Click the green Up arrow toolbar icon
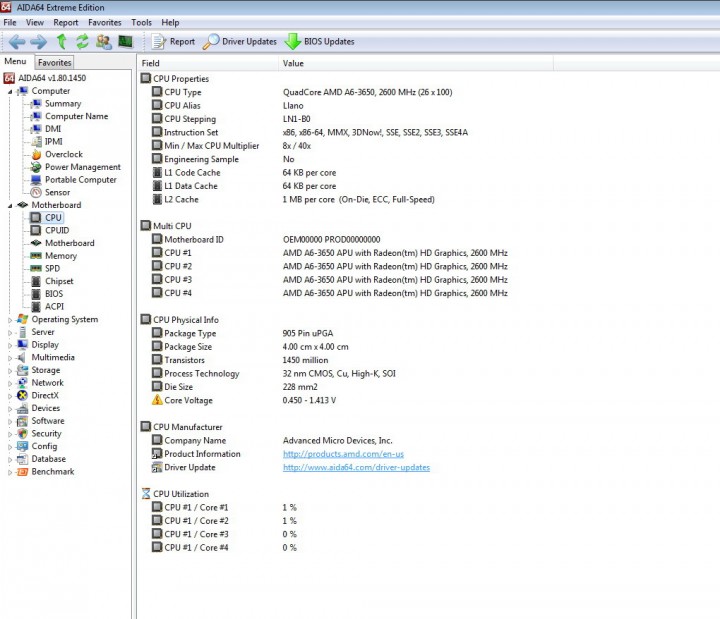Viewport: 720px width, 619px height. pyautogui.click(x=61, y=41)
